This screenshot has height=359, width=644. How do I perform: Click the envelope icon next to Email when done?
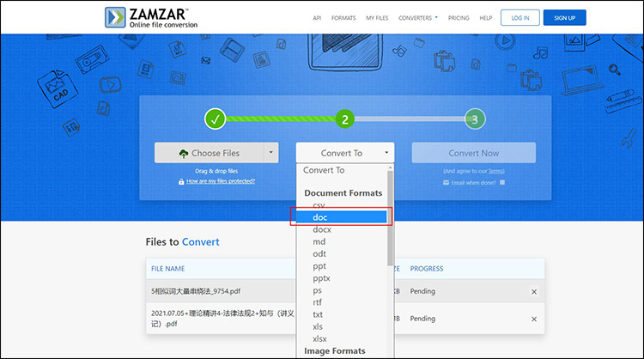446,183
